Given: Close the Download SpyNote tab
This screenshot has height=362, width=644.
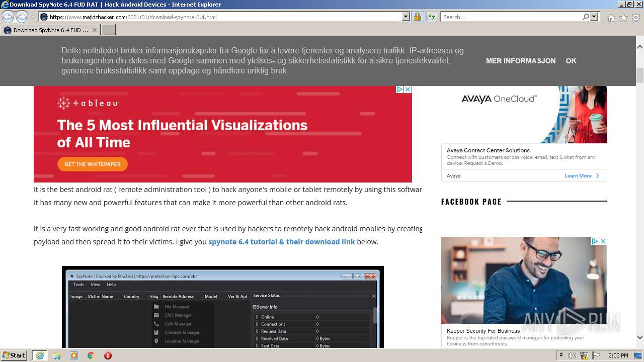Looking at the screenshot, I should (x=95, y=30).
